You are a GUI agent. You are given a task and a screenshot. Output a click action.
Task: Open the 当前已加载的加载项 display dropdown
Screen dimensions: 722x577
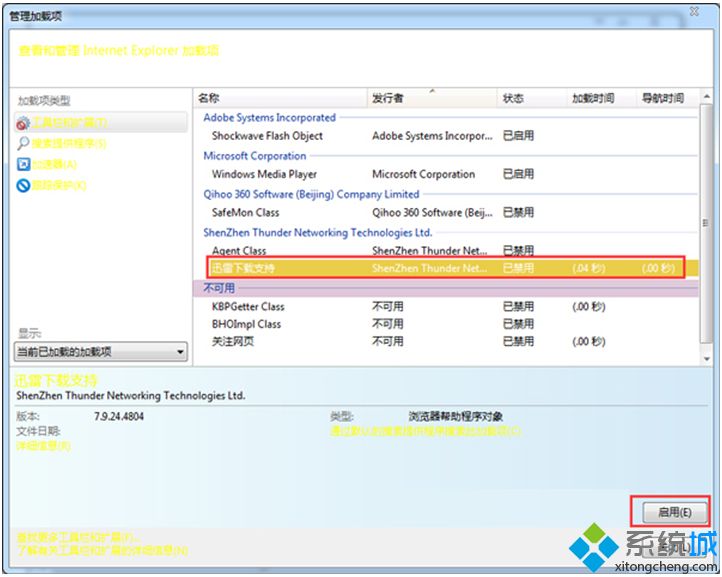[101, 352]
